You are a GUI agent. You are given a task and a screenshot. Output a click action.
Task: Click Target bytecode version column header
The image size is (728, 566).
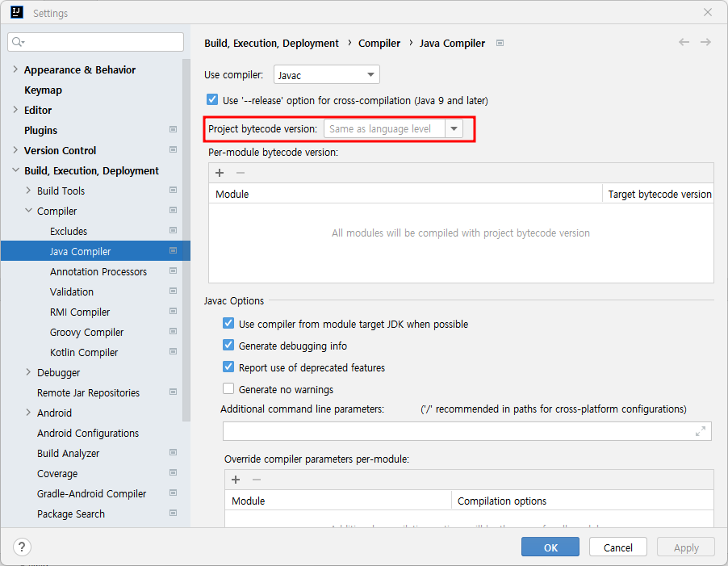pos(659,194)
